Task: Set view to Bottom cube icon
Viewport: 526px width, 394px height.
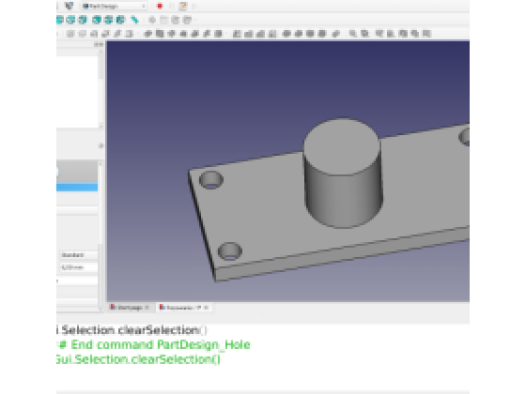Action: pyautogui.click(x=109, y=20)
